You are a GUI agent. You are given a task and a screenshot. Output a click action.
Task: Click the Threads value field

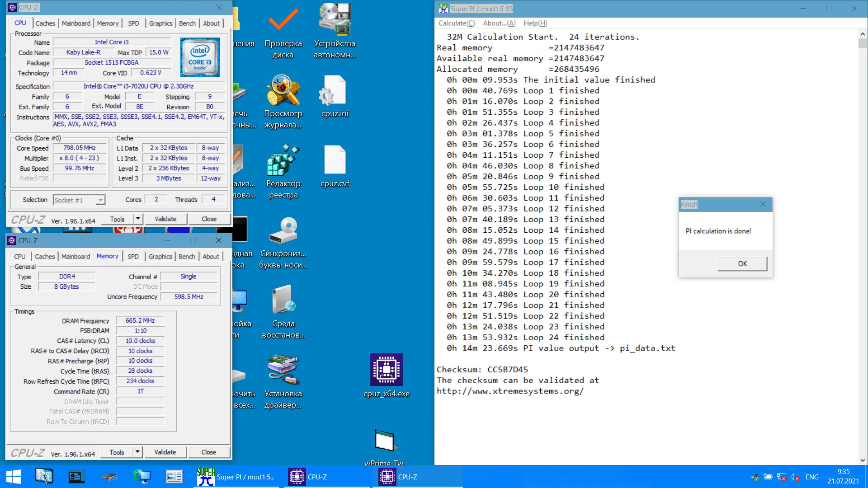[214, 199]
